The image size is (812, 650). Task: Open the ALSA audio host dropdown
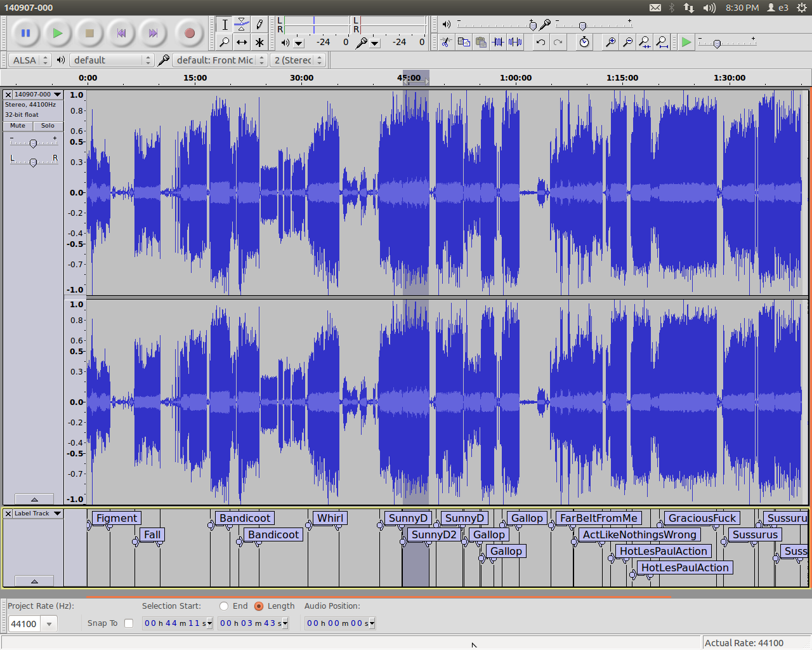pos(30,60)
